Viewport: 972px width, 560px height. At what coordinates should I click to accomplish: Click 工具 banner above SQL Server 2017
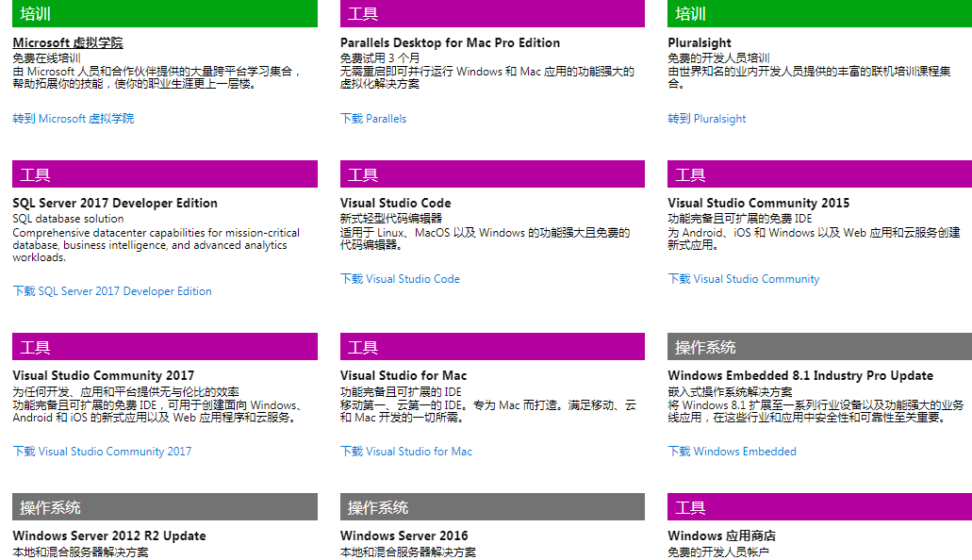[165, 174]
